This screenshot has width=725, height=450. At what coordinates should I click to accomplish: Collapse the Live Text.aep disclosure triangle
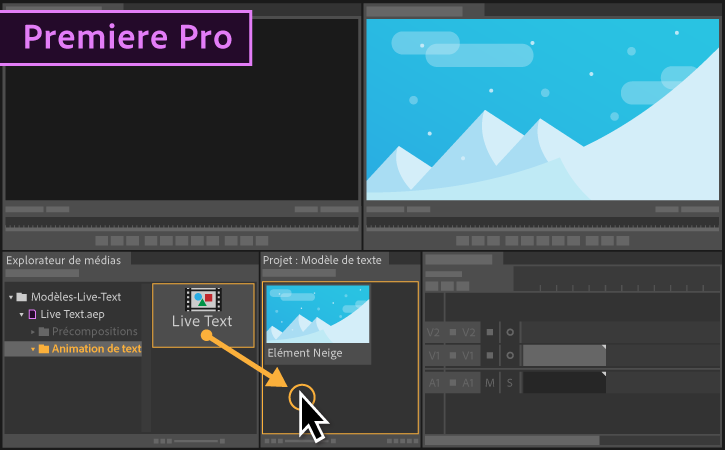[21, 314]
